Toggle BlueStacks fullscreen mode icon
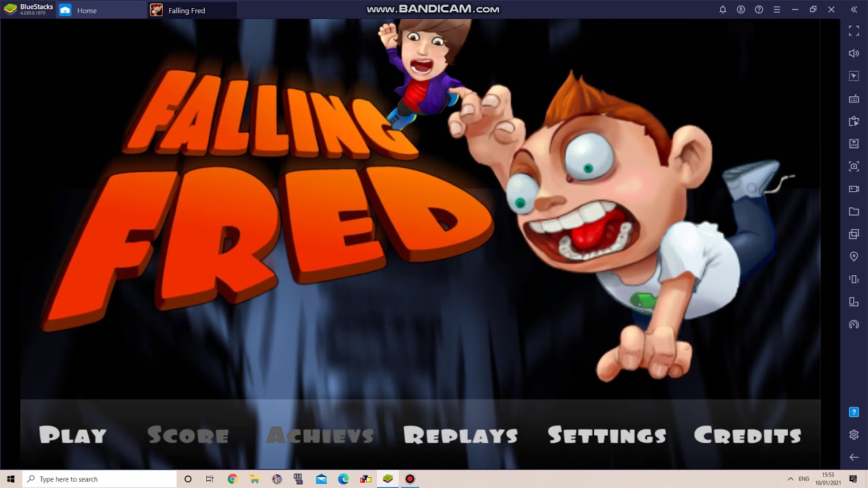This screenshot has width=868, height=488. [x=854, y=31]
